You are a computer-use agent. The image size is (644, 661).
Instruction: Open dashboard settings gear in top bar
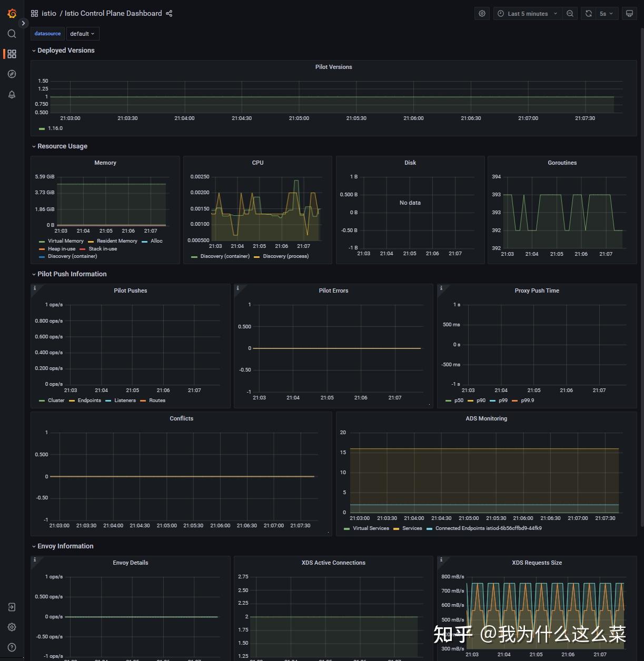482,14
